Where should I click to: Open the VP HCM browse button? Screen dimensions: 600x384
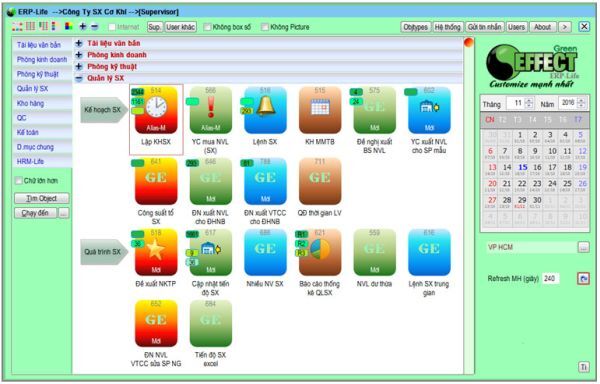point(583,247)
